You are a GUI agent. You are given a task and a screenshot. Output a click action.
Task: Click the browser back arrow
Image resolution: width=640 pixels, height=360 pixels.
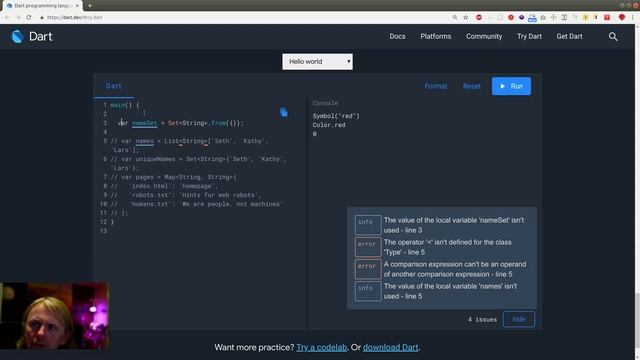pyautogui.click(x=7, y=18)
